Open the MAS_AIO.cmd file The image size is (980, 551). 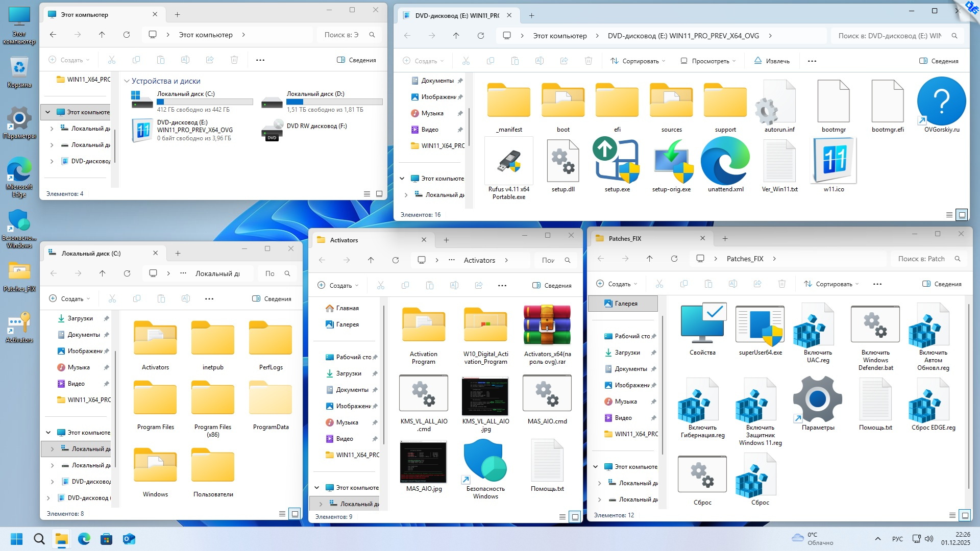click(547, 394)
